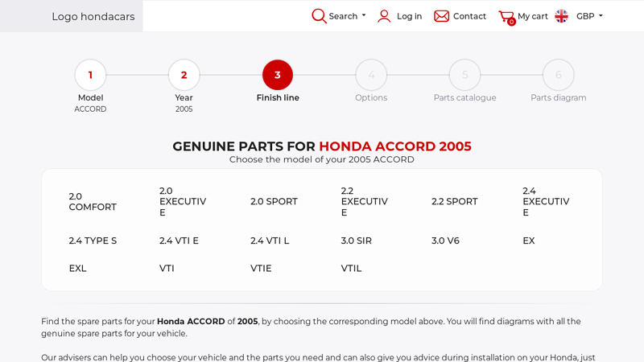Click step 4 Options circle

tap(371, 75)
